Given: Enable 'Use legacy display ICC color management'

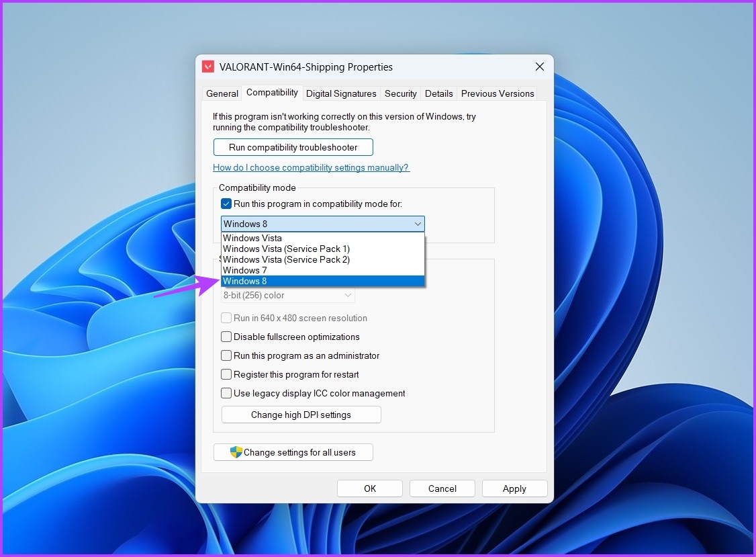Looking at the screenshot, I should (226, 393).
